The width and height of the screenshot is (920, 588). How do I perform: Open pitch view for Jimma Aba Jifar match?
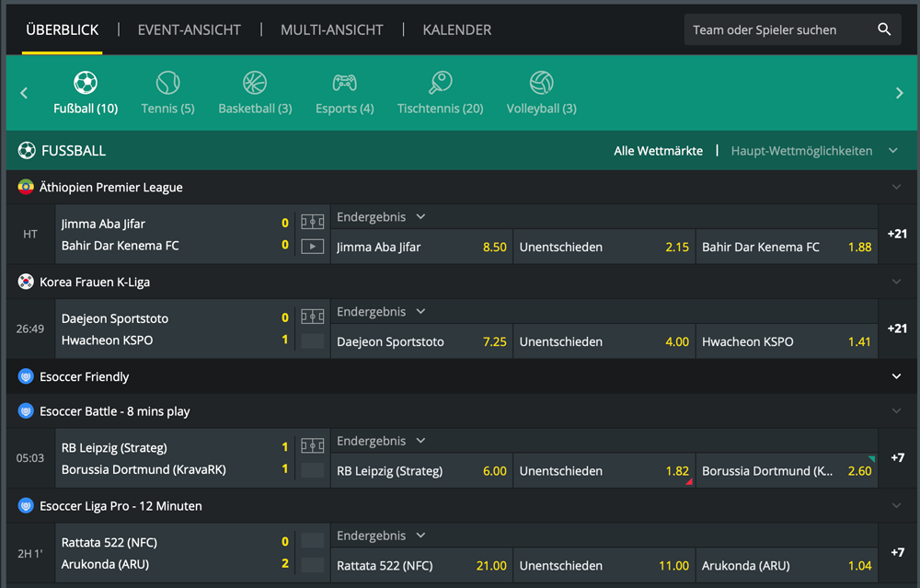click(x=312, y=222)
